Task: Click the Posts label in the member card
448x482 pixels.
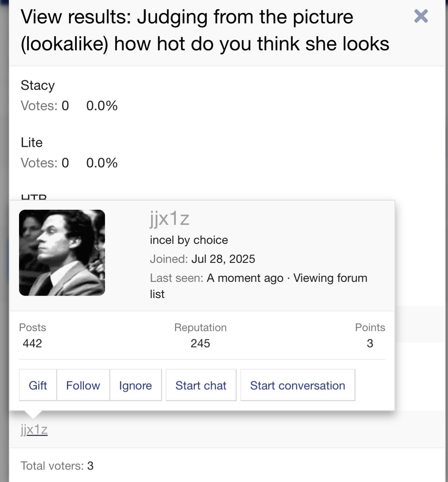Action: pos(32,327)
